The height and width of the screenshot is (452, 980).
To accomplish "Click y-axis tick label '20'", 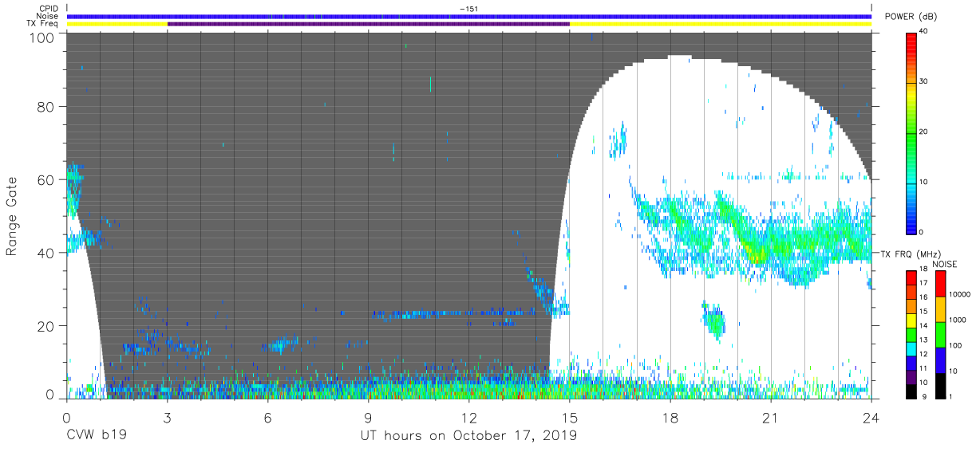I will pyautogui.click(x=47, y=325).
